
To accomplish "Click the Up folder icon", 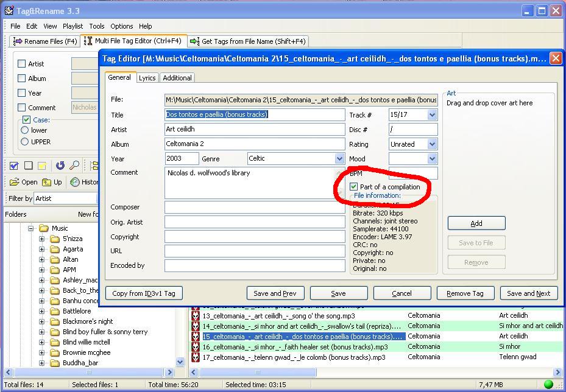I will click(47, 182).
